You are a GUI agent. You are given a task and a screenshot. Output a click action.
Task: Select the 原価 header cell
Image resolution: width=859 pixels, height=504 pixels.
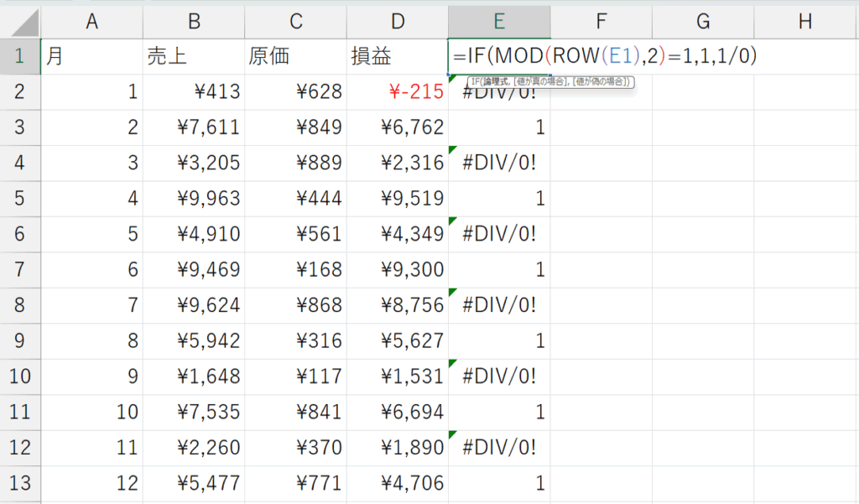(x=295, y=56)
